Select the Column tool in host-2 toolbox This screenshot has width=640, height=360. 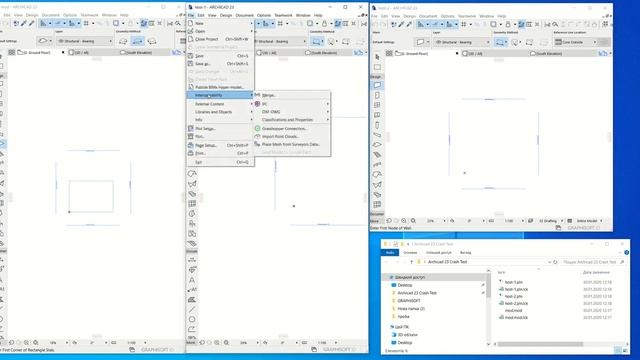(377, 125)
